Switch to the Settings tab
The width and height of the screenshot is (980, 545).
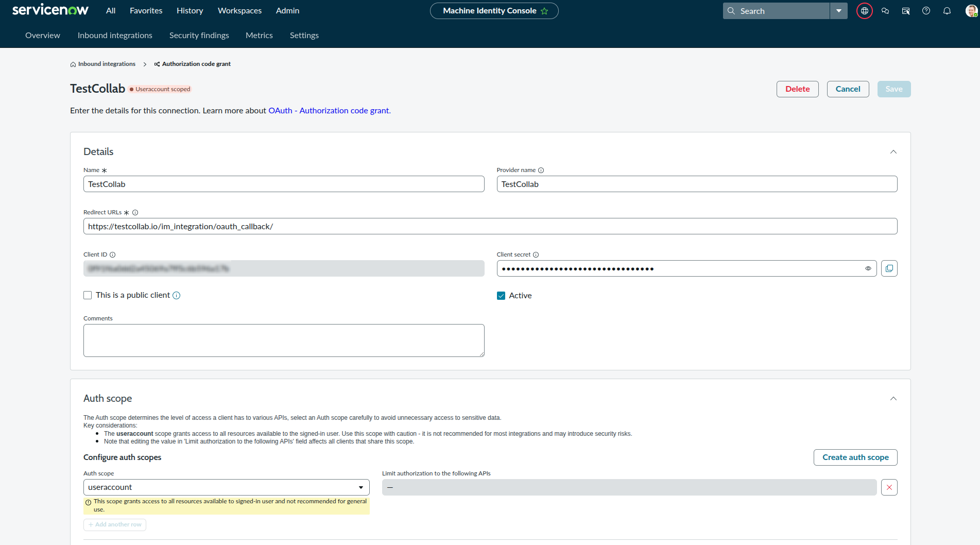coord(304,36)
